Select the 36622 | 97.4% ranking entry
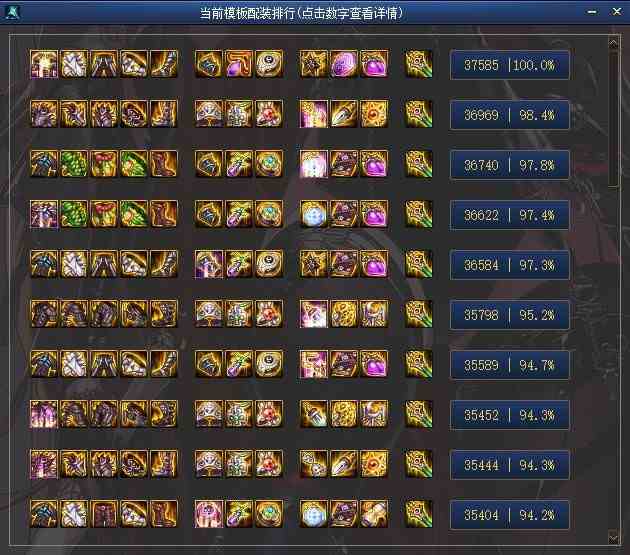 click(x=509, y=215)
